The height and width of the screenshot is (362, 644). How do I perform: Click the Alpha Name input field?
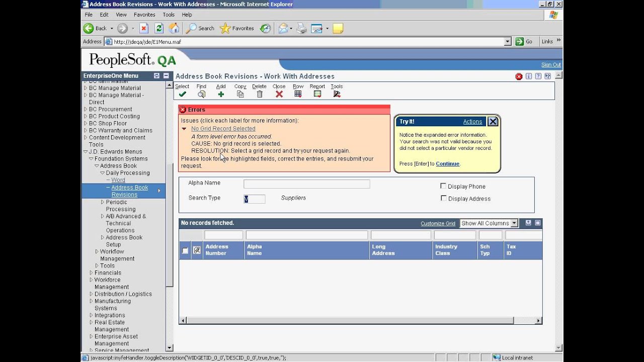pos(306,184)
